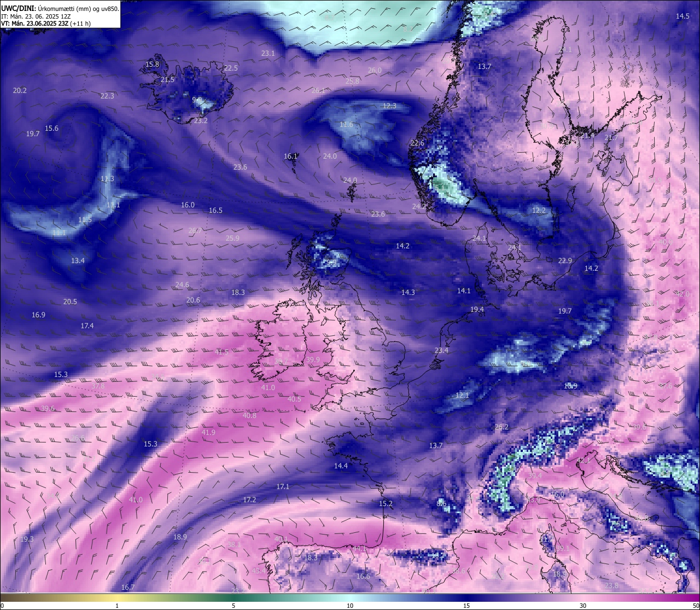This screenshot has width=700, height=610.
Task: Click the 26.0 map value
Action: (375, 71)
